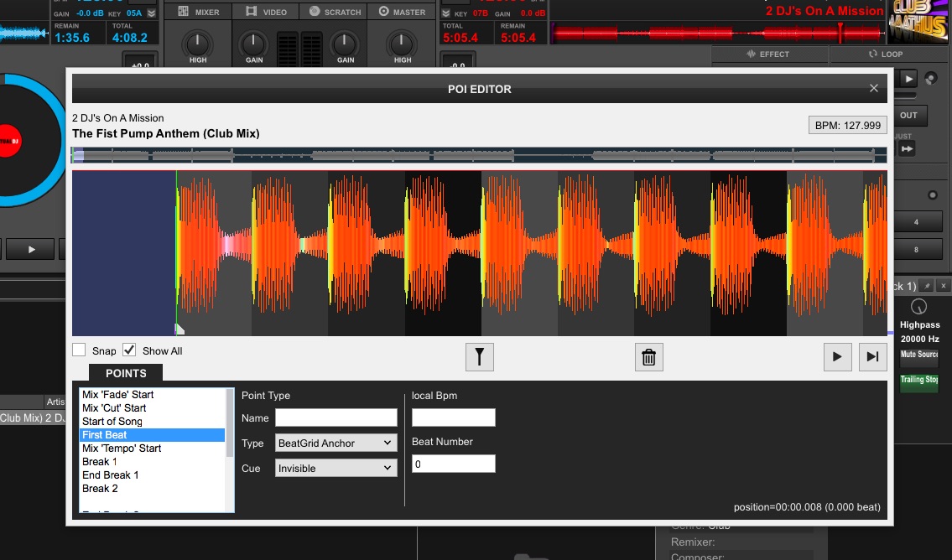The height and width of the screenshot is (560, 952).
Task: Pin the effect panel with pin icon
Action: click(927, 286)
